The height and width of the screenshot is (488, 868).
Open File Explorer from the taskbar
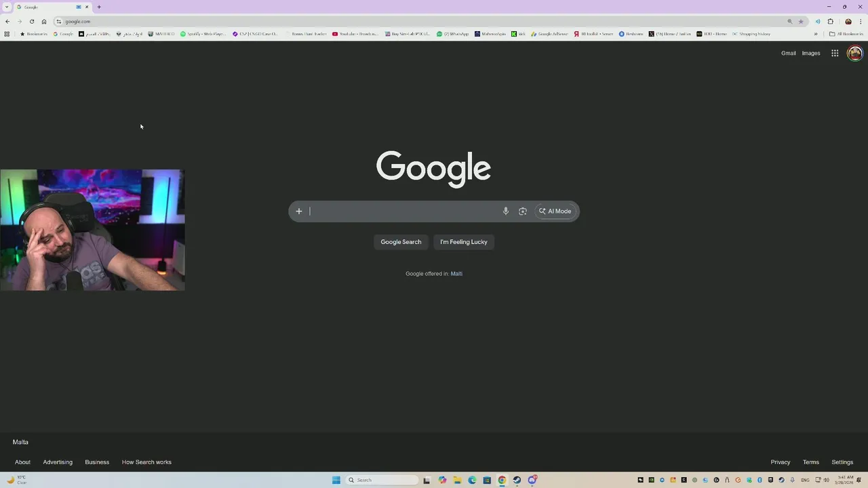pyautogui.click(x=457, y=480)
